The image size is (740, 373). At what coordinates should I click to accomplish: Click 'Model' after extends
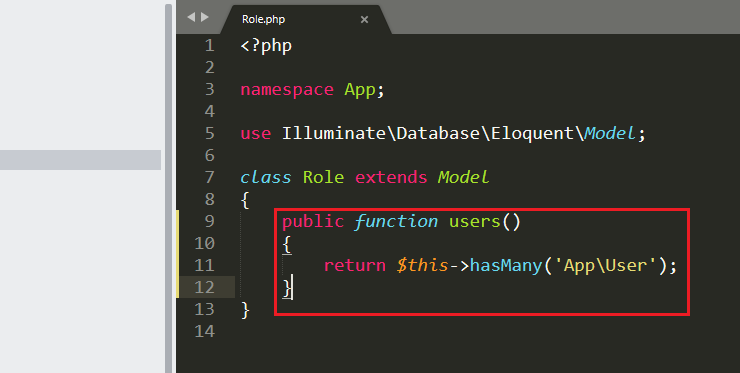[463, 178]
